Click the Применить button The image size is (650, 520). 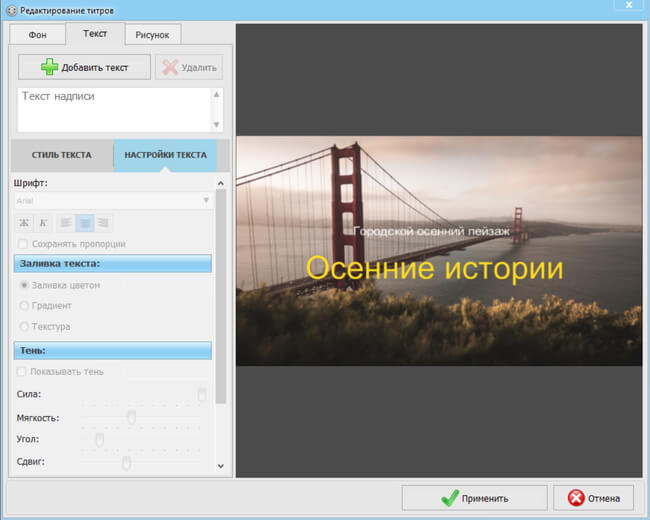[474, 498]
